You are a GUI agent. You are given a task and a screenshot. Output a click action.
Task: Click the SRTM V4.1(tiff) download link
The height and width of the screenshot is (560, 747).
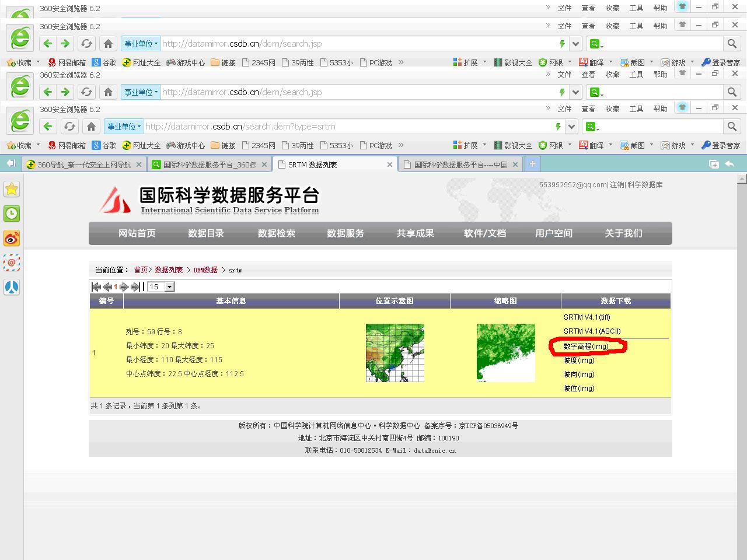[587, 317]
